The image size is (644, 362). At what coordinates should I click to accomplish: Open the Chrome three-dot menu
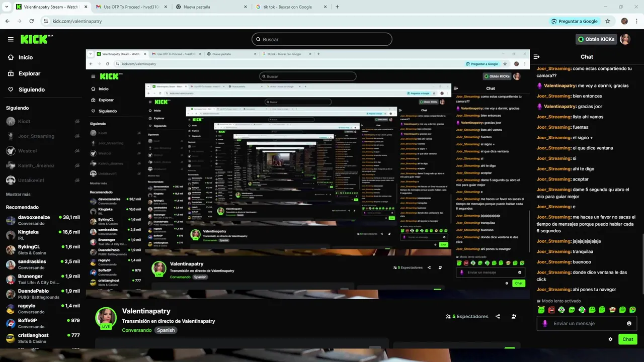click(636, 21)
